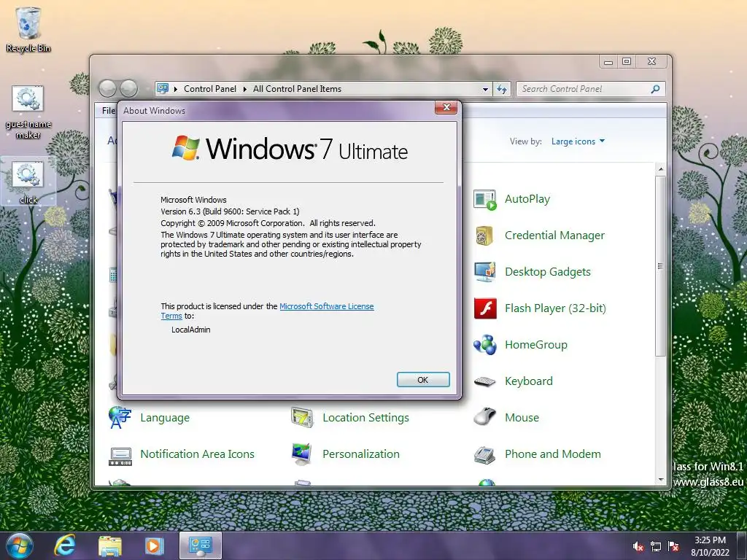Screen dimensions: 747x560
Task: Launch Windows Media Player from taskbar
Action: click(155, 545)
